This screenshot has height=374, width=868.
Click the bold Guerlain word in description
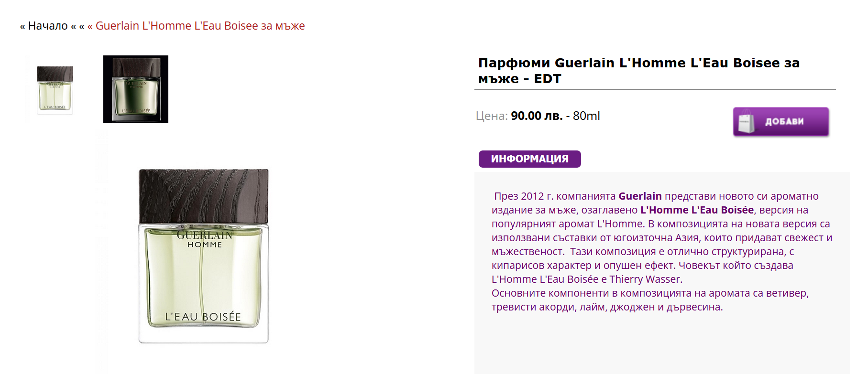pyautogui.click(x=640, y=196)
